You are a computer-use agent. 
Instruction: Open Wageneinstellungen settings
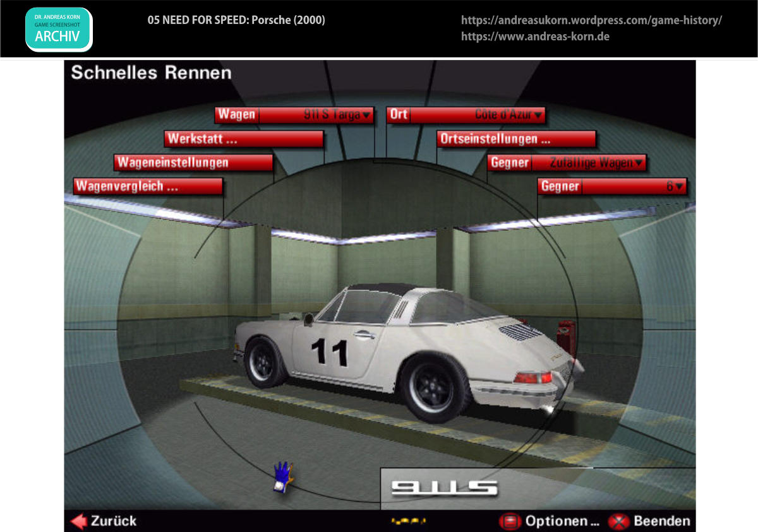[x=193, y=163]
